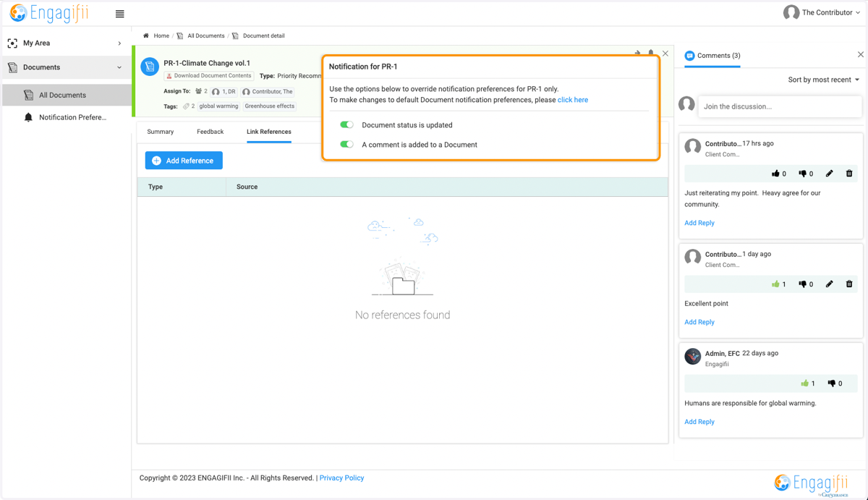This screenshot has height=500, width=868.
Task: Click the Add Reference button
Action: [x=184, y=161]
